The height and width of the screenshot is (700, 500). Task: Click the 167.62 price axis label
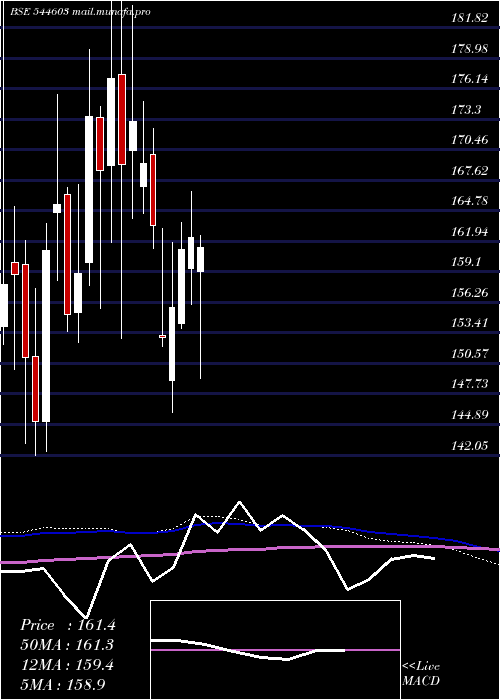click(469, 170)
